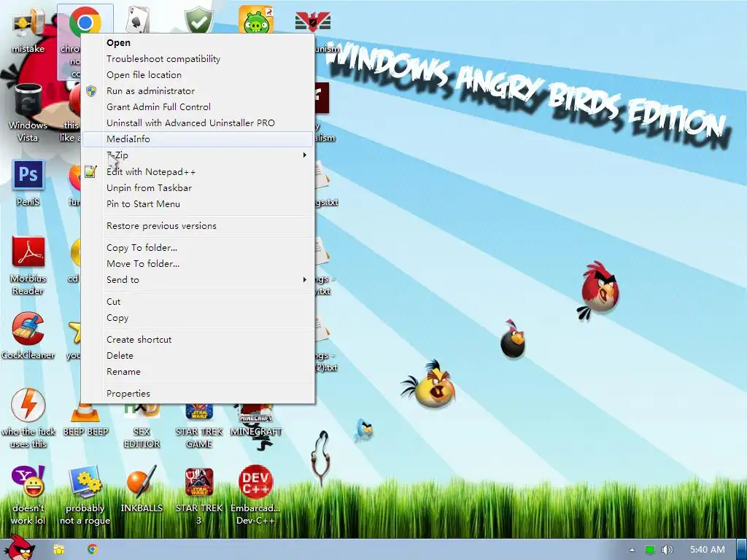Choose Unpin from Taskbar
This screenshot has width=747, height=560.
click(198, 187)
